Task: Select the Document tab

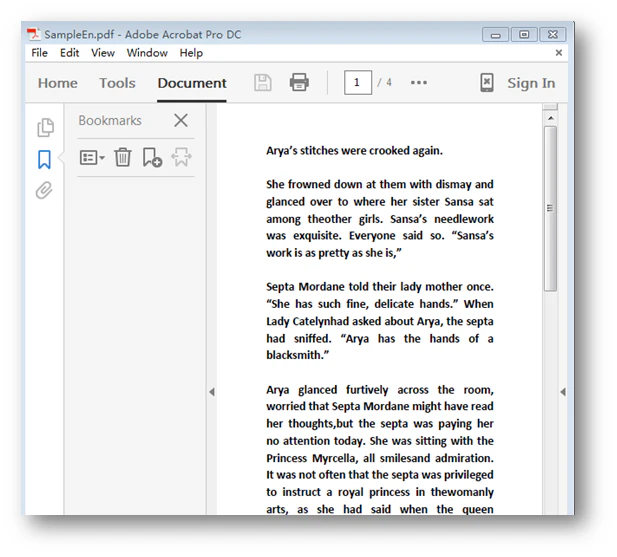Action: [x=192, y=83]
